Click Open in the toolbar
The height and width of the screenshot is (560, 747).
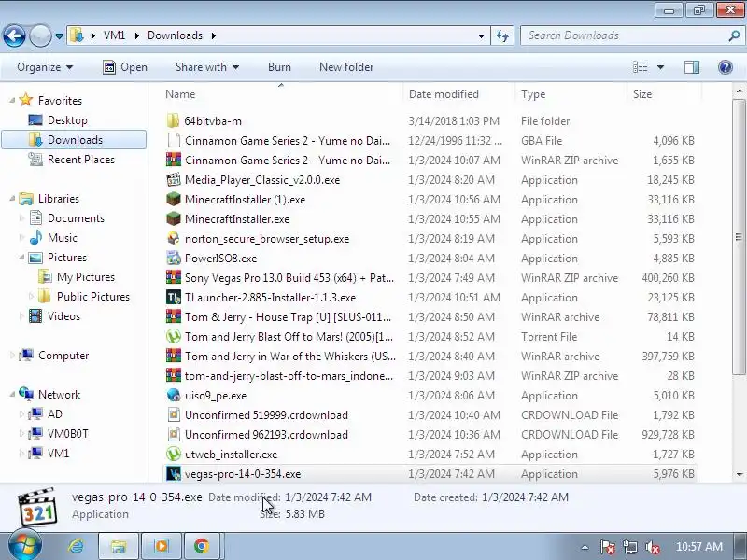pyautogui.click(x=125, y=67)
